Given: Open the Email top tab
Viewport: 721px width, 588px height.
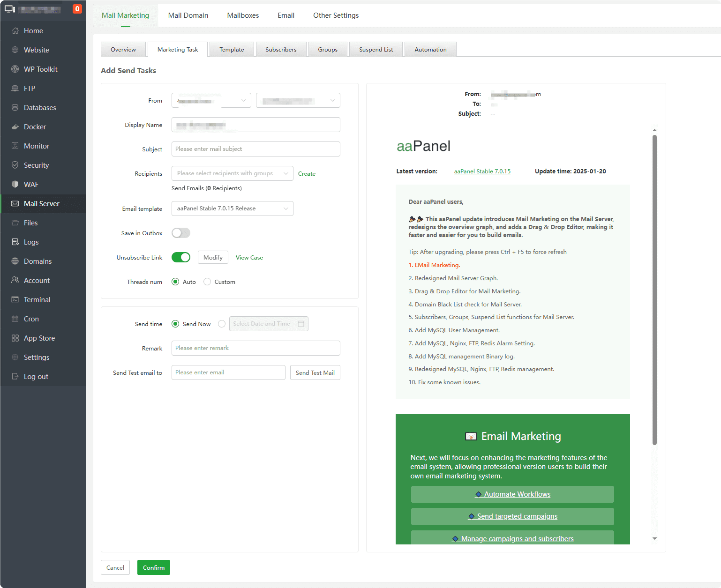Looking at the screenshot, I should pos(286,15).
